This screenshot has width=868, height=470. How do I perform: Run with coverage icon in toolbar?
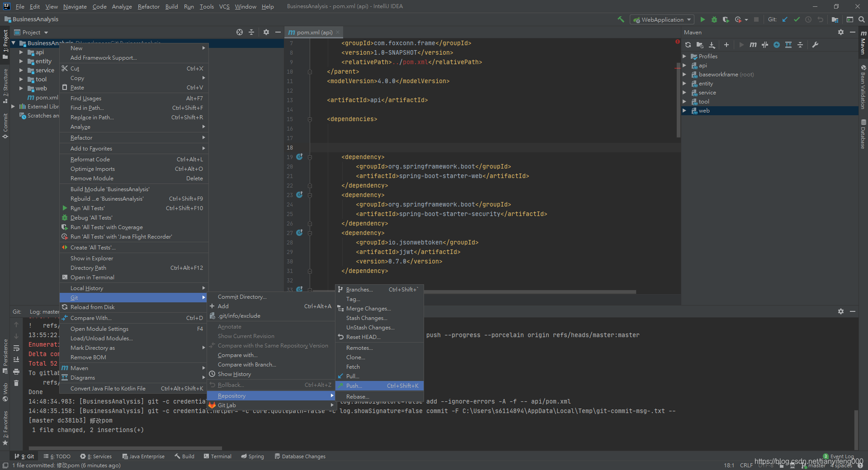tap(726, 19)
